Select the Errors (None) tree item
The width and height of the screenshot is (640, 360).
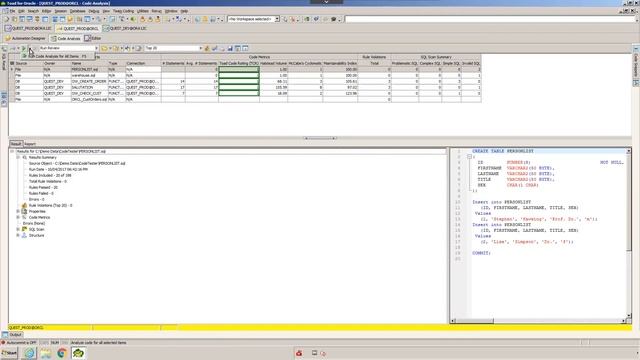33,223
